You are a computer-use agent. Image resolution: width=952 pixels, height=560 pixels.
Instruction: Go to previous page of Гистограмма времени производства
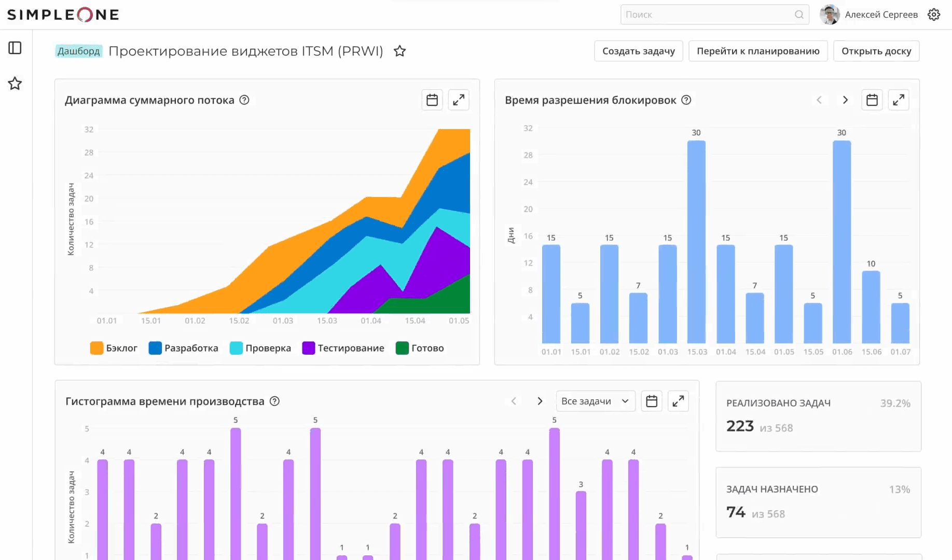tap(514, 401)
